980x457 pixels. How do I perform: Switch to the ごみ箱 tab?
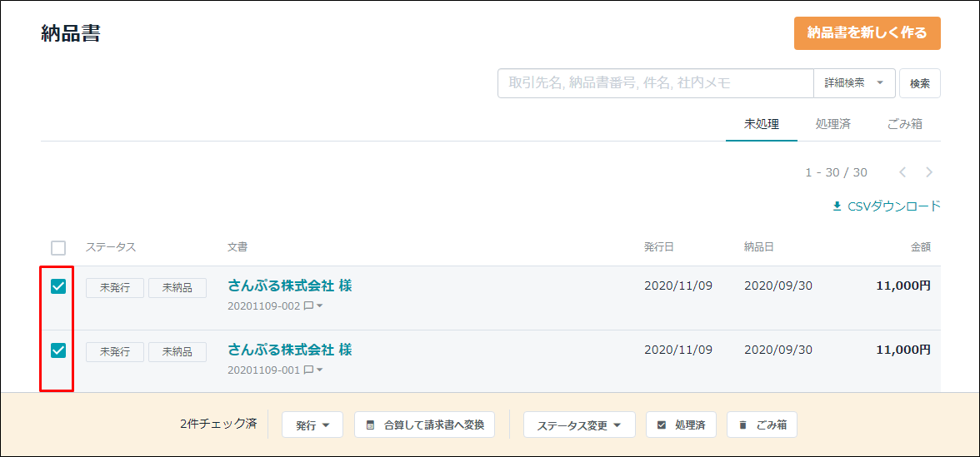pos(904,123)
